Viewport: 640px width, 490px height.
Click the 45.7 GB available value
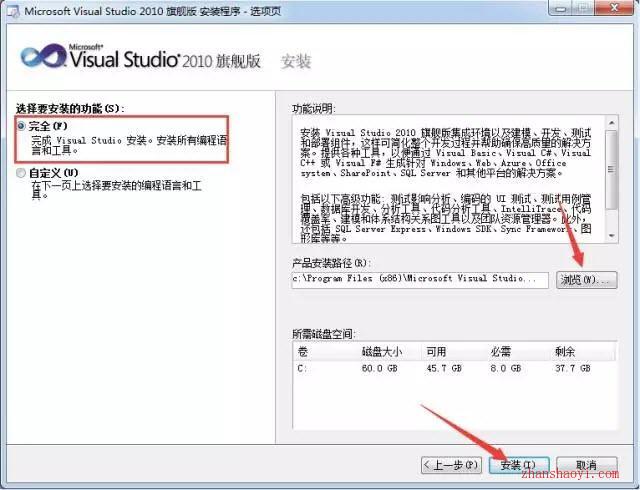(444, 368)
